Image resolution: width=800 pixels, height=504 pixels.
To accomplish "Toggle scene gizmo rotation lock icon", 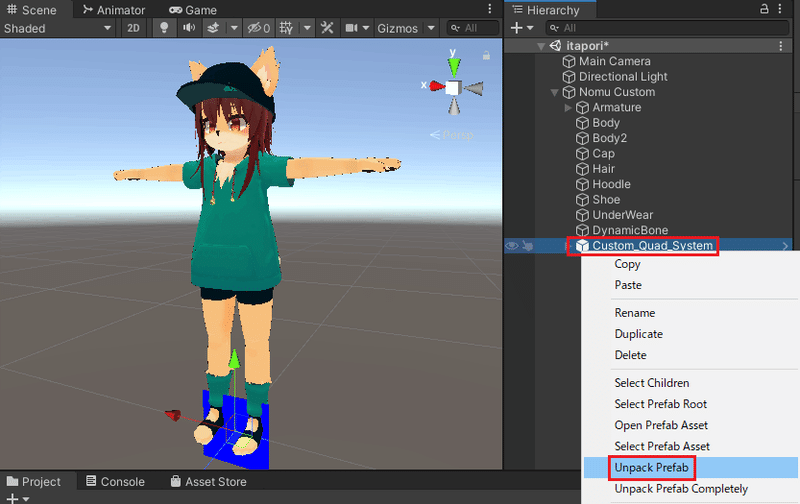I will pos(486,55).
